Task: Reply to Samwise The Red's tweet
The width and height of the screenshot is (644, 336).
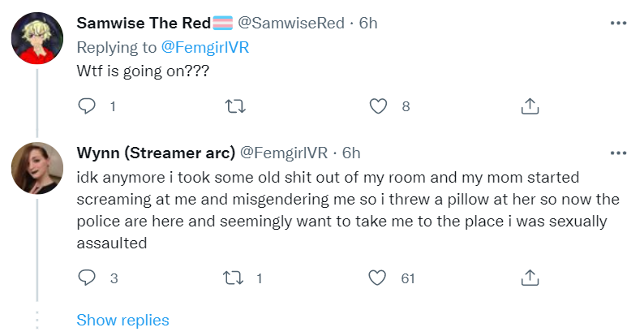Action: coord(87,106)
